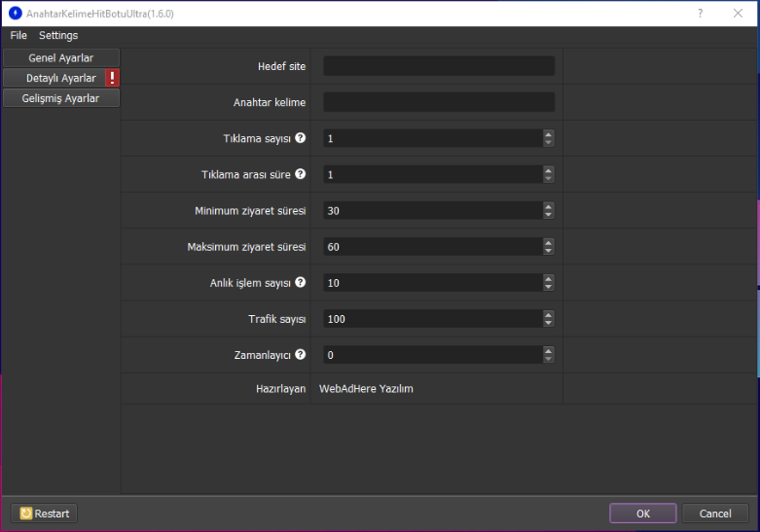Dismiss dialog with Cancel button
The width and height of the screenshot is (760, 532).
715,514
